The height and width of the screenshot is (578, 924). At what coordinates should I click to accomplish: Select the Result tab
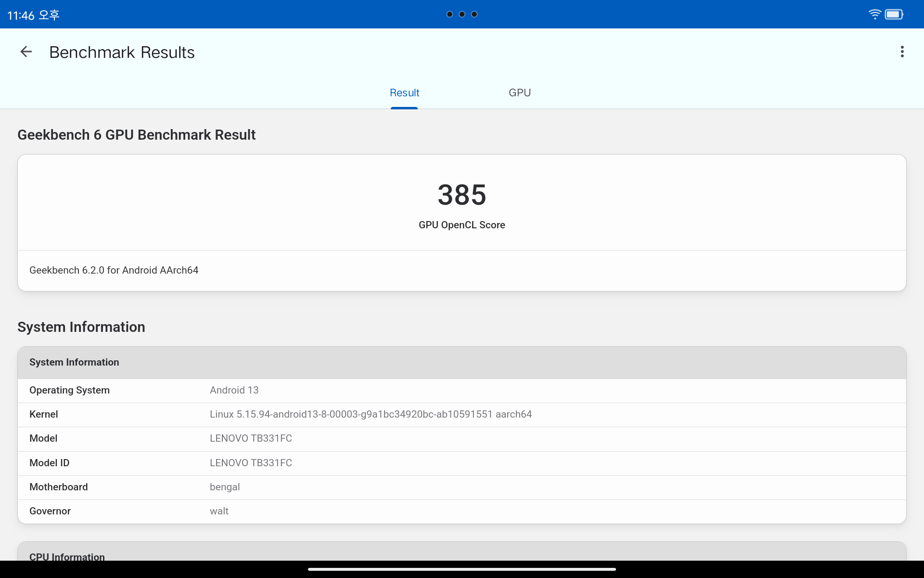[404, 93]
